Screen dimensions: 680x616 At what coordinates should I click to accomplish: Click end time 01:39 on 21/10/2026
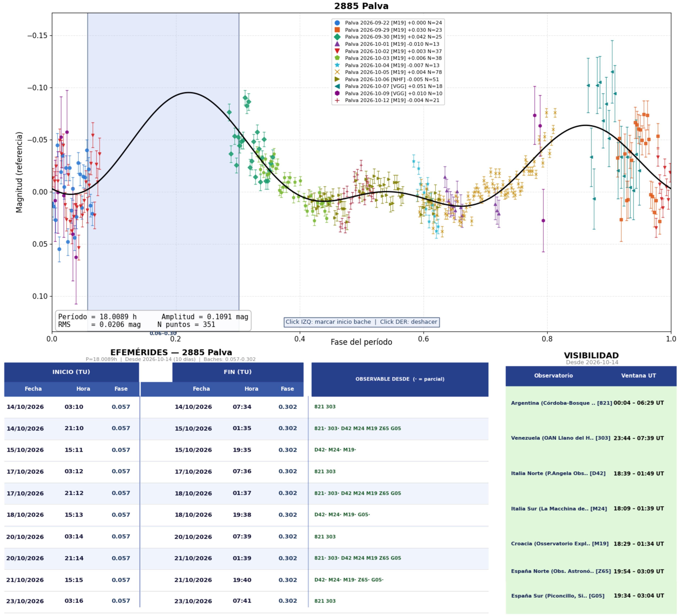242,558
